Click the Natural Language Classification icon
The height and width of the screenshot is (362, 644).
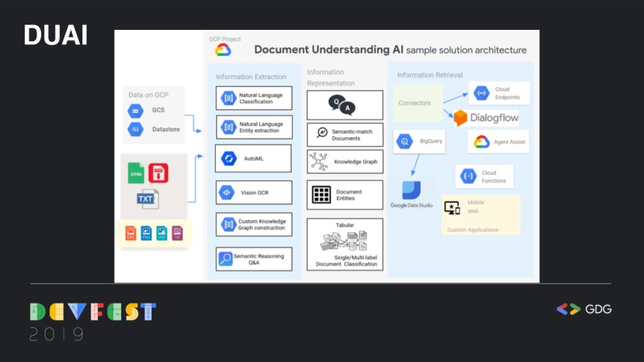tap(228, 98)
